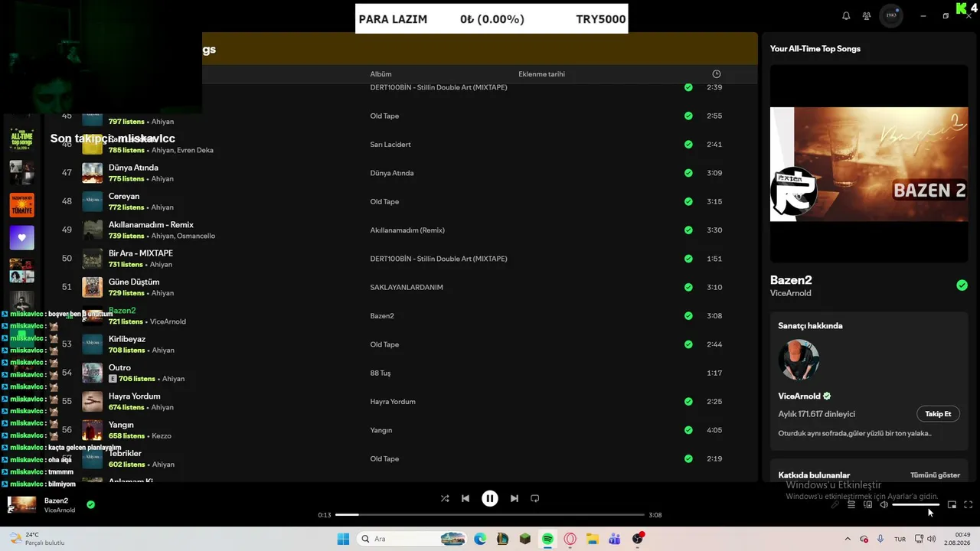
Task: Select the track Güne Düştüm
Action: coord(134,282)
